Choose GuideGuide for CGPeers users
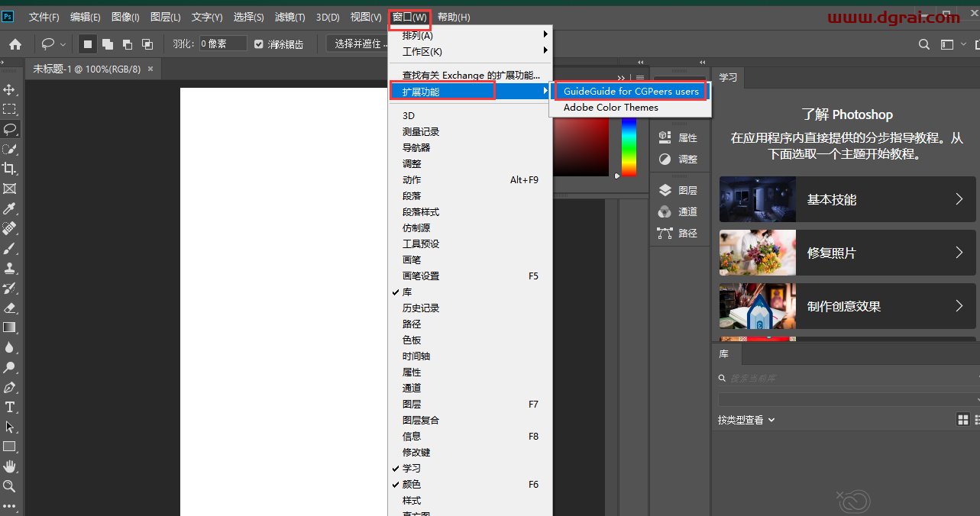 click(631, 92)
